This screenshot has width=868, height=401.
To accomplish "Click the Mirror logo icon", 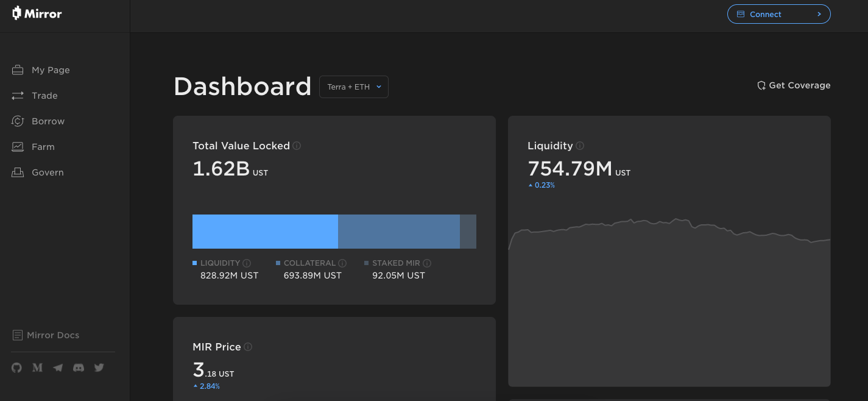I will click(x=17, y=13).
